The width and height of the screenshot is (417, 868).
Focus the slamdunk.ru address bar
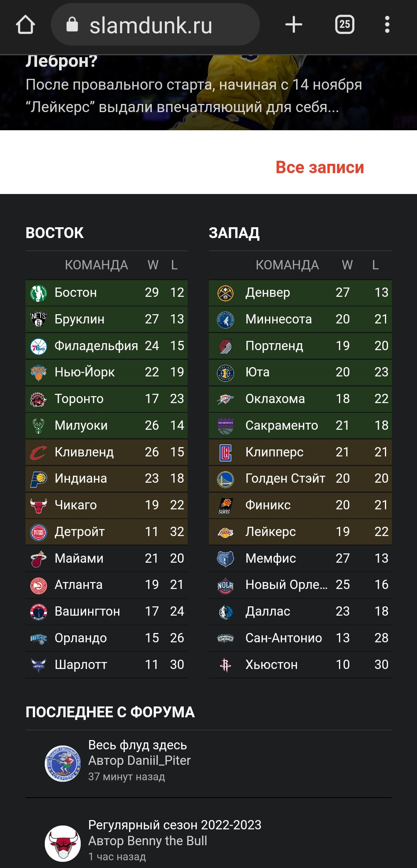click(x=155, y=25)
